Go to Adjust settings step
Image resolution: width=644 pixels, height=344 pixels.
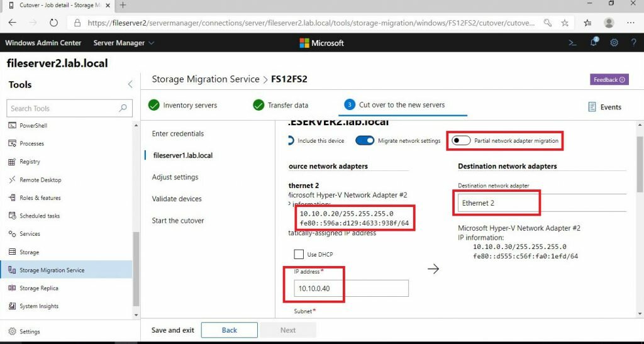tap(175, 177)
